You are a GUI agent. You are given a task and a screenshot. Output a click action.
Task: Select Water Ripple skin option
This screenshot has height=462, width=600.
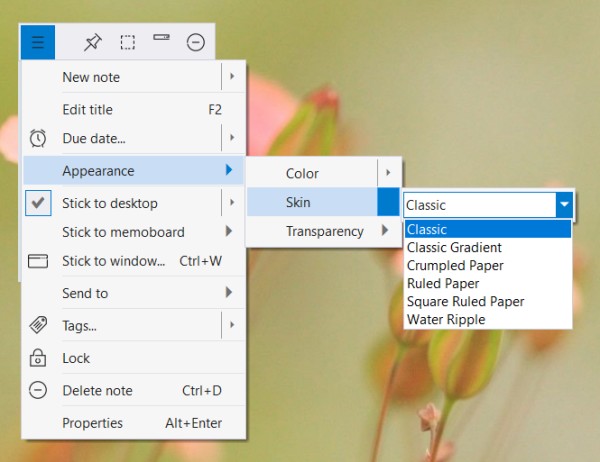[488, 319]
